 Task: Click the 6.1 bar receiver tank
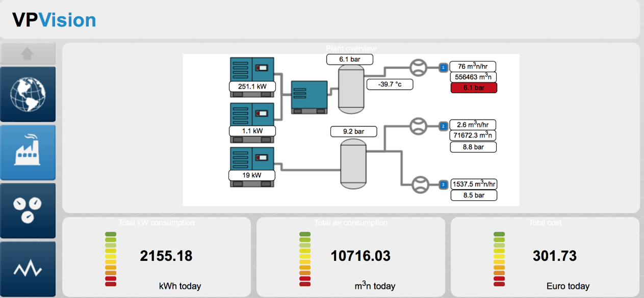pos(351,89)
